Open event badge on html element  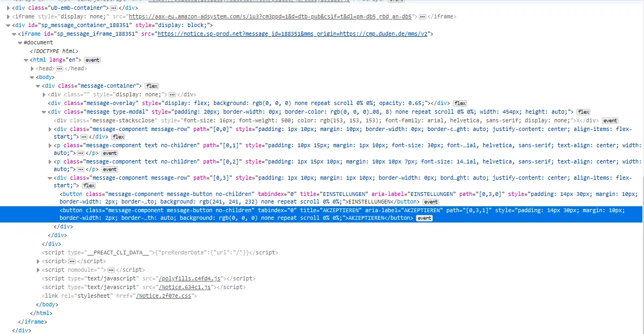(93, 60)
